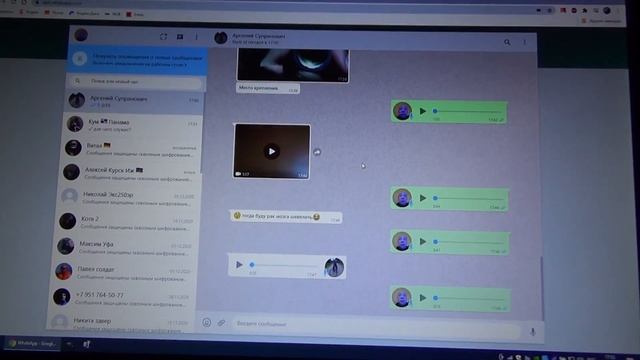Open your own profile avatar in WhatsApp
The height and width of the screenshot is (360, 640).
click(x=81, y=35)
